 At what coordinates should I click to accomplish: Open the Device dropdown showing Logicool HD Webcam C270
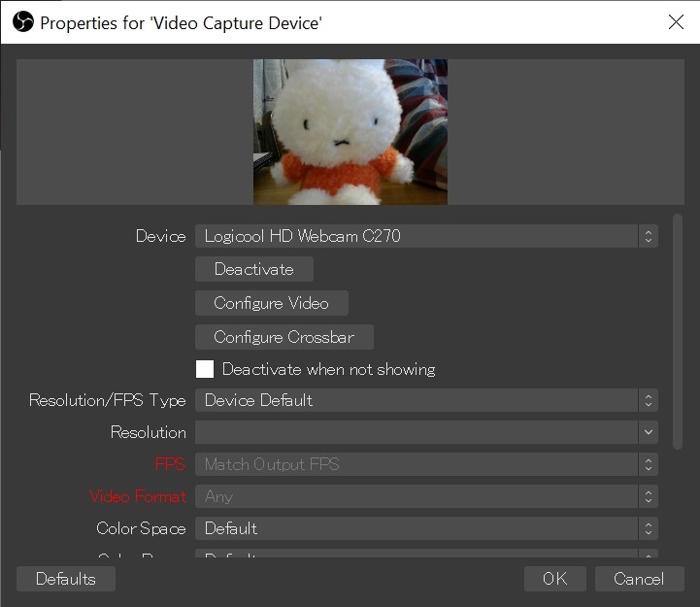(426, 236)
